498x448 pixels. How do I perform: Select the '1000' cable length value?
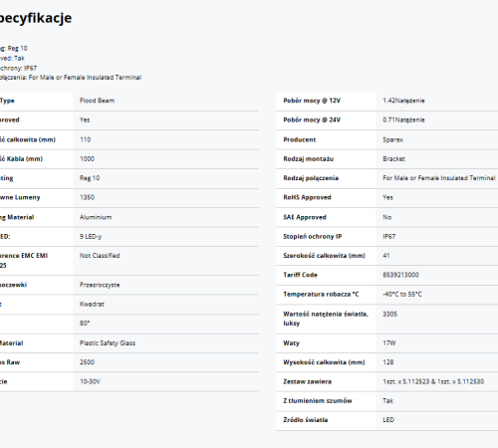87,159
